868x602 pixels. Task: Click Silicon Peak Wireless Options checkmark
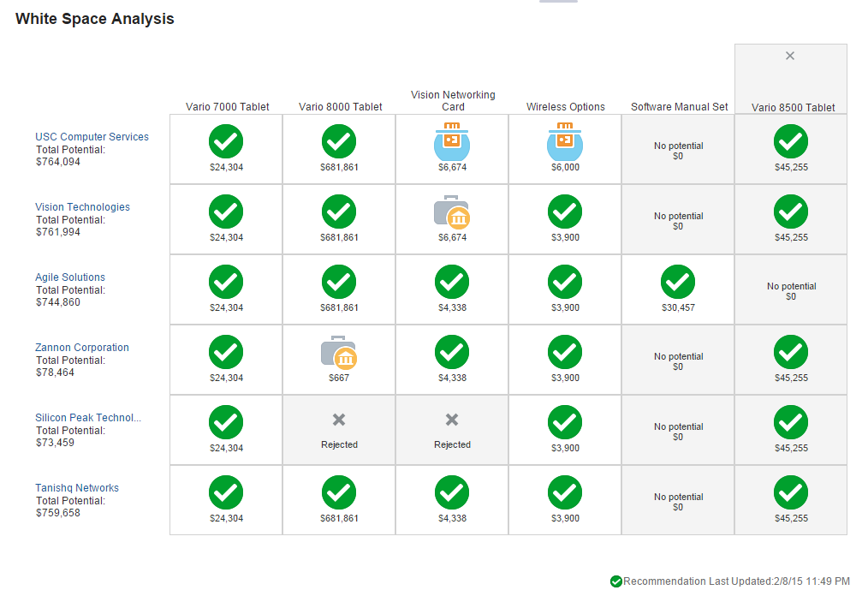coord(565,422)
